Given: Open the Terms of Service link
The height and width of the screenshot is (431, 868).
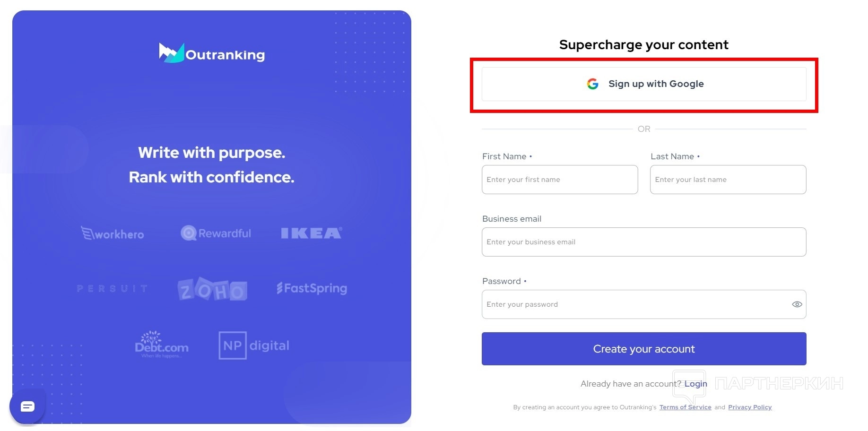Looking at the screenshot, I should 685,407.
